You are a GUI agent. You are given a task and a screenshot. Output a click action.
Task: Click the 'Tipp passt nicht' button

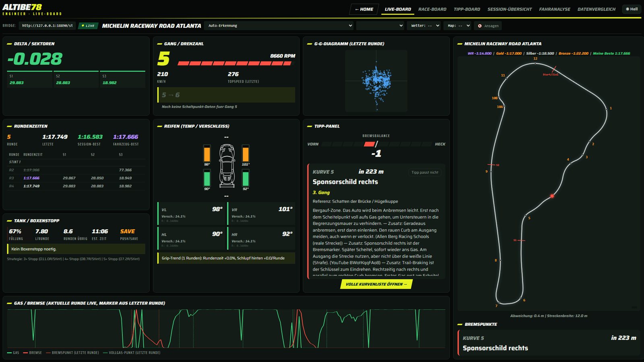tap(425, 173)
